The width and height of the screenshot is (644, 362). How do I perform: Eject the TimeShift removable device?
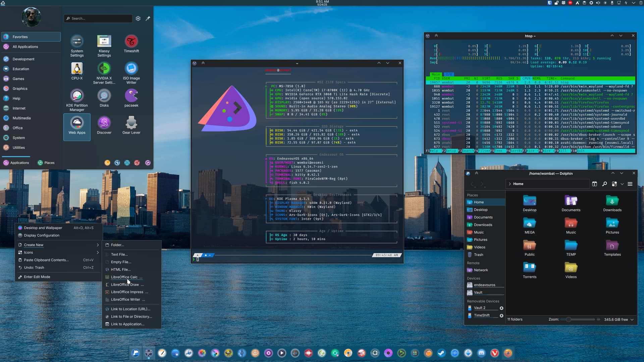point(501,315)
